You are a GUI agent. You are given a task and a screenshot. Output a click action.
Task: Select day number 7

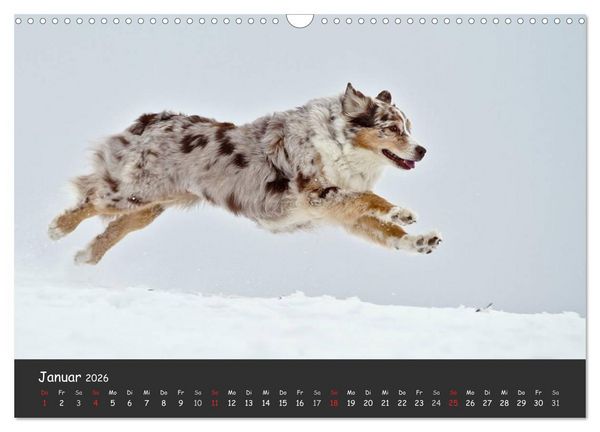[x=147, y=403]
